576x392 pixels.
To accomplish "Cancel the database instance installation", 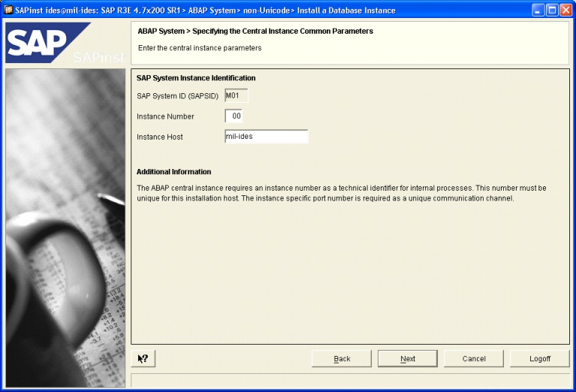I will pos(473,359).
